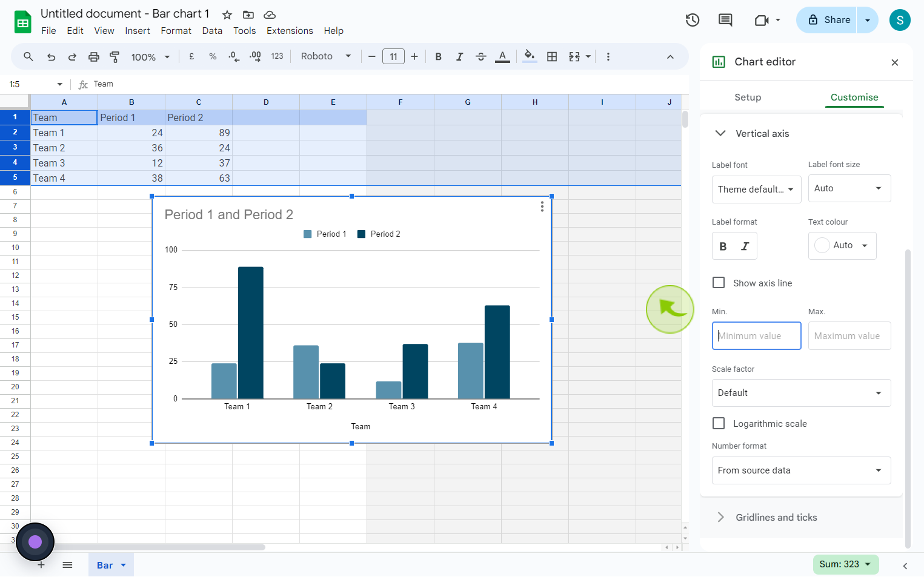The image size is (924, 577).
Task: Switch to the Setup tab
Action: 748,97
